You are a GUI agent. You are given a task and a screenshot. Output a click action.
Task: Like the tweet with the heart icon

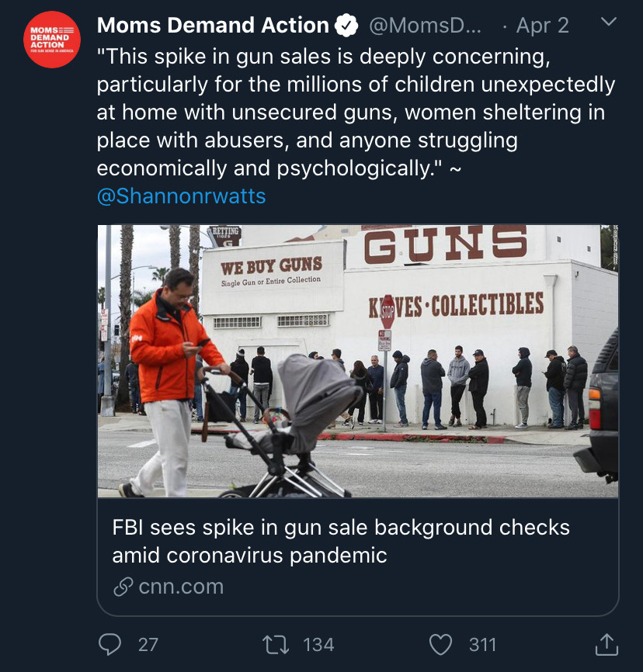tap(440, 645)
